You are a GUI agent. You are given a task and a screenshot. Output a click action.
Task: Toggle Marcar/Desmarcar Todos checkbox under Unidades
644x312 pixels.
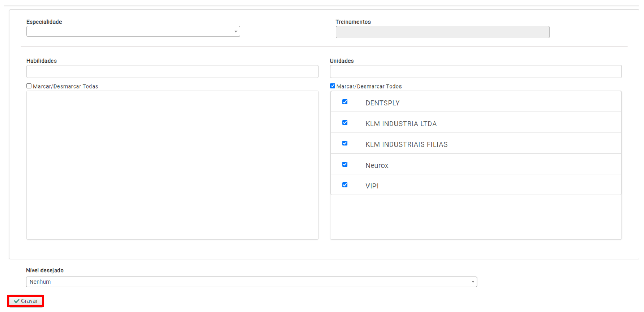(x=333, y=86)
